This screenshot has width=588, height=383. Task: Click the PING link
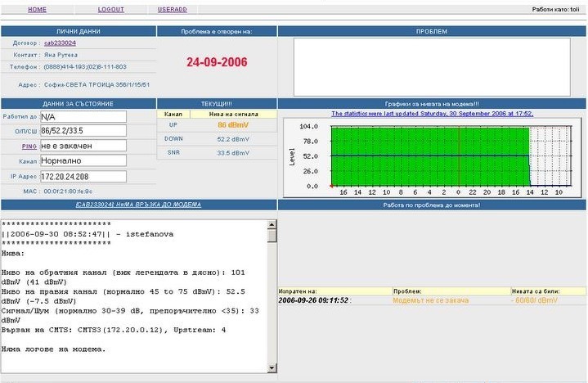coord(29,146)
